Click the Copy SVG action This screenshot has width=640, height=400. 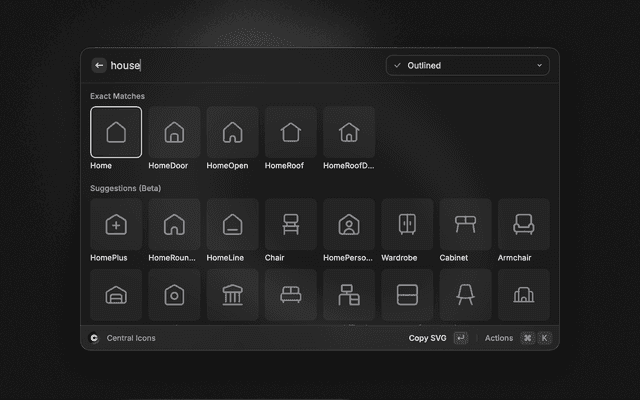[x=427, y=338]
